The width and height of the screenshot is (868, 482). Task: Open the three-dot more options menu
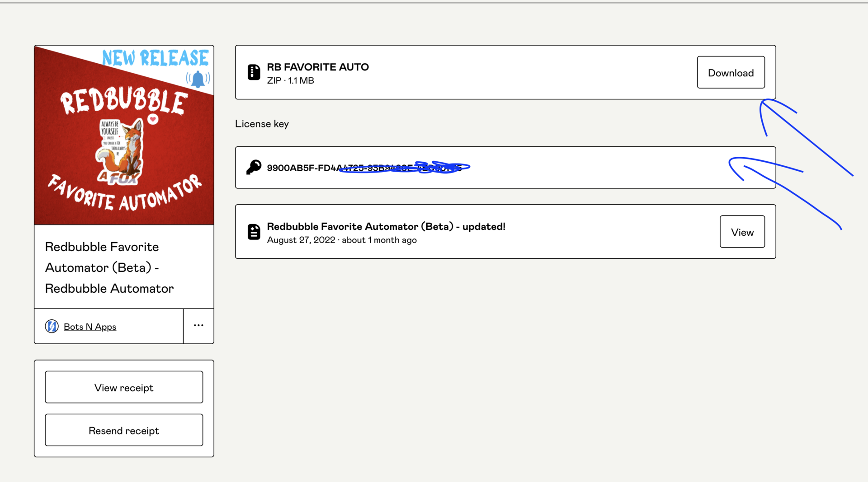click(198, 326)
